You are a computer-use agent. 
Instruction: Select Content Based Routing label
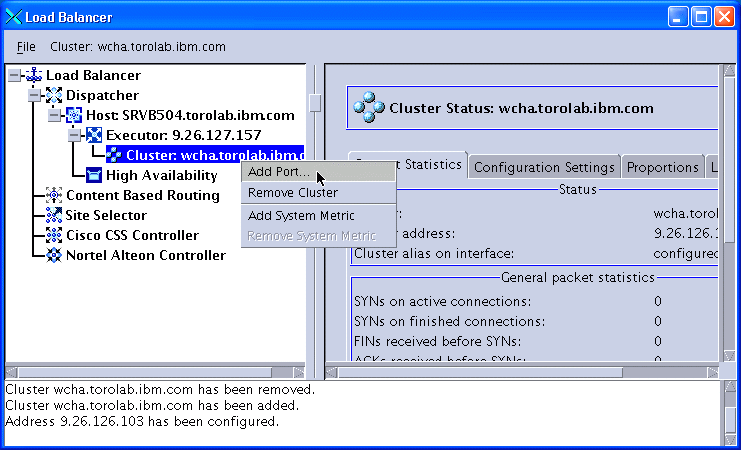point(143,195)
